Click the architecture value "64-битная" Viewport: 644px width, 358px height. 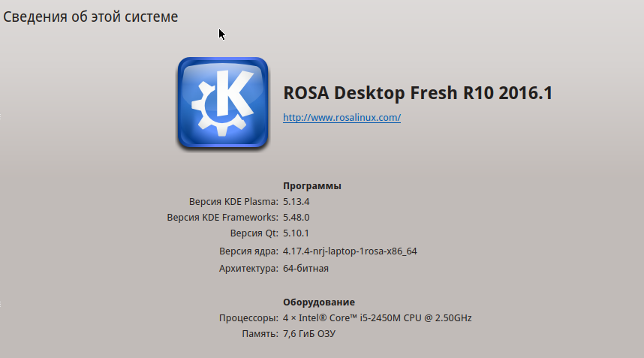305,269
